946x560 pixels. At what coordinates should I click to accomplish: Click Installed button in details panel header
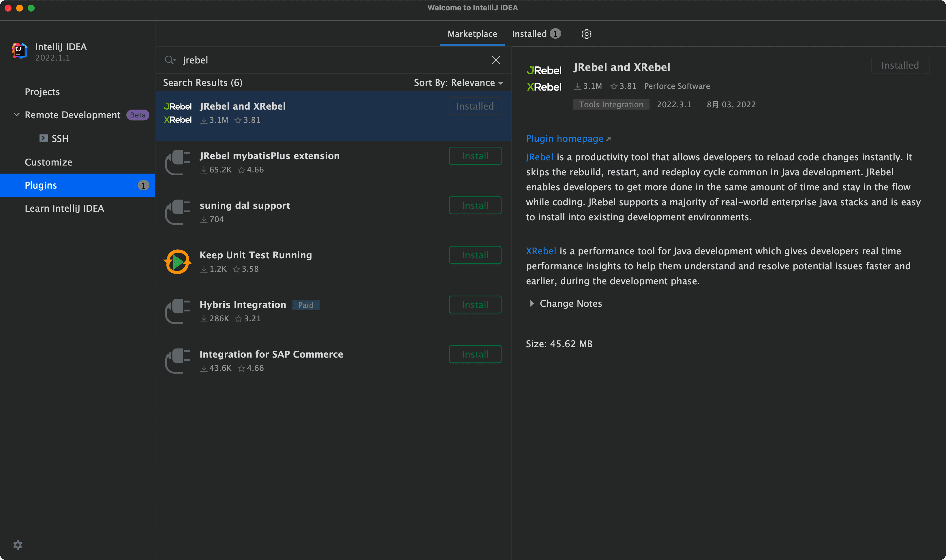pos(900,65)
